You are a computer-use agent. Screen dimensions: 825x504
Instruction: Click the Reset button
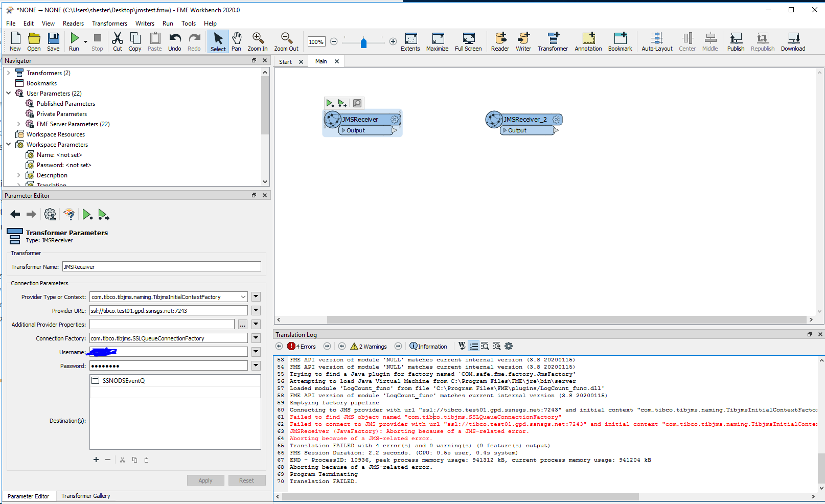click(246, 480)
